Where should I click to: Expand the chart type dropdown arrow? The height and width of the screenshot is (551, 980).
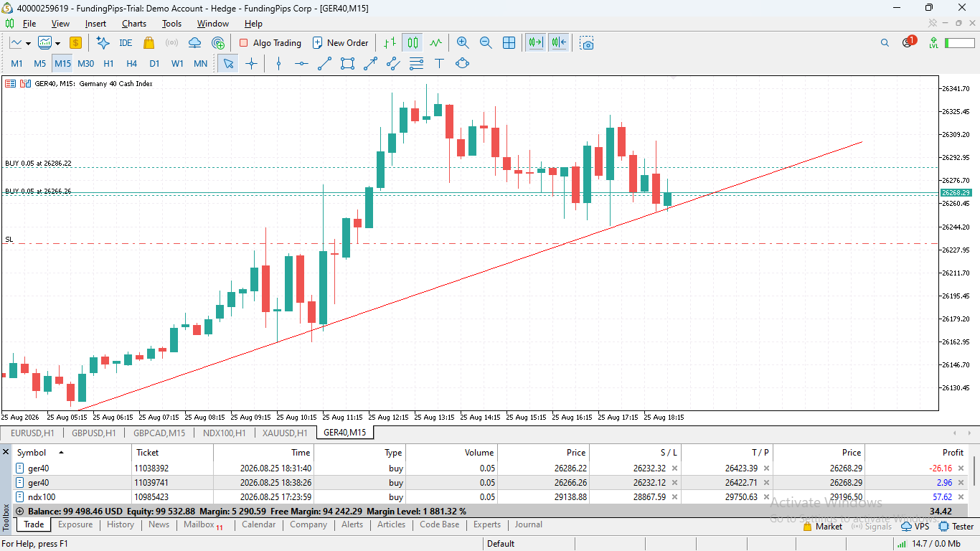(28, 43)
